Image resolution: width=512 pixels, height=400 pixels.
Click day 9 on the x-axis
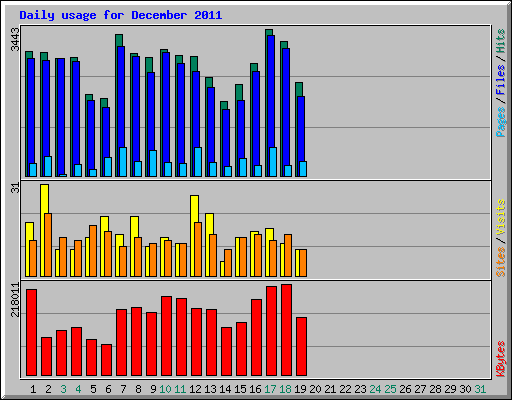153,389
